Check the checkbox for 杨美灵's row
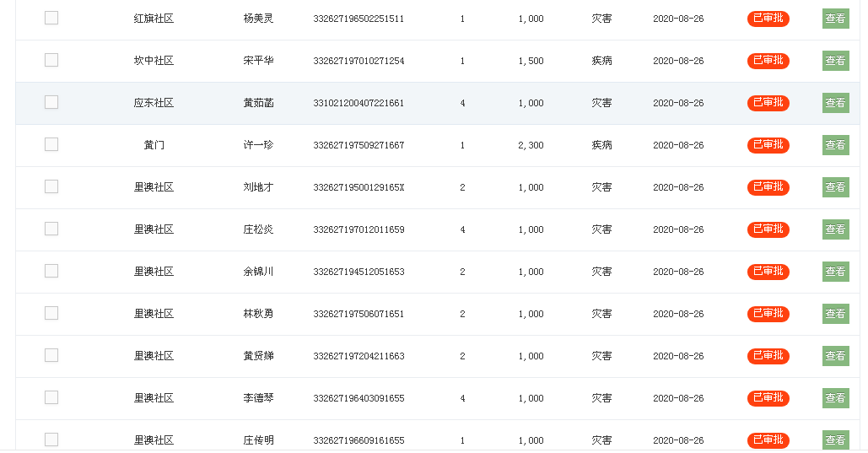The width and height of the screenshot is (868, 453). click(x=51, y=18)
